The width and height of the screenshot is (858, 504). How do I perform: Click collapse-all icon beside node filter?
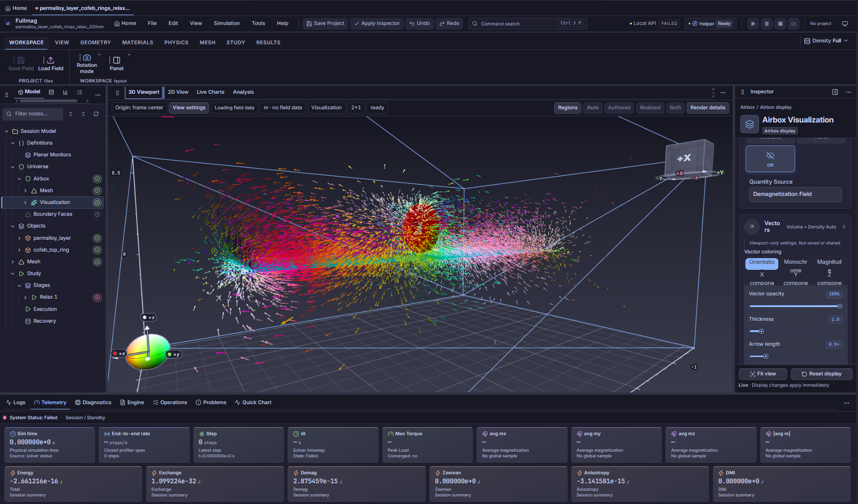pyautogui.click(x=83, y=114)
